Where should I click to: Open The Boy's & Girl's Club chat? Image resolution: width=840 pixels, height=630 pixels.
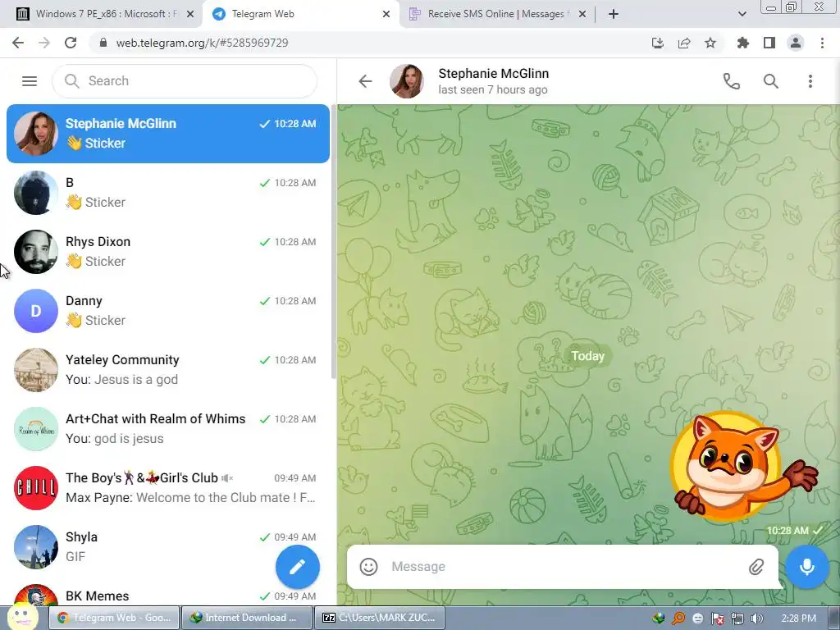pyautogui.click(x=168, y=487)
